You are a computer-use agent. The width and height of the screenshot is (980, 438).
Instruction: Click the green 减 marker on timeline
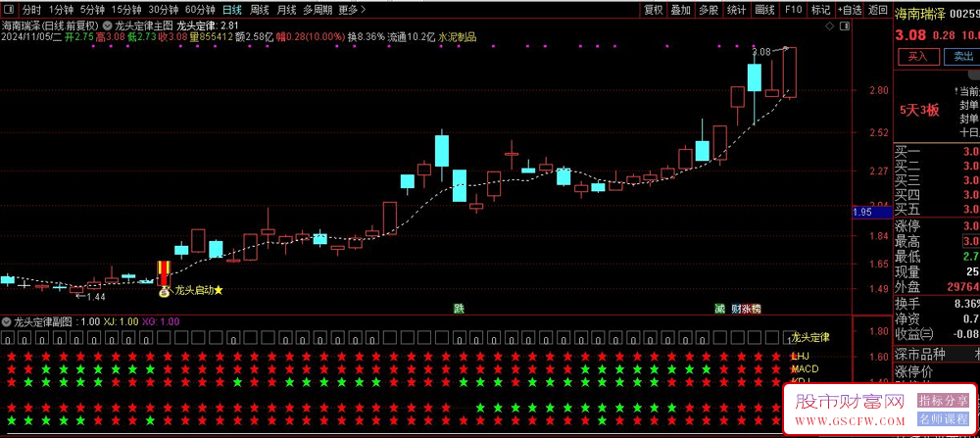[x=719, y=308]
